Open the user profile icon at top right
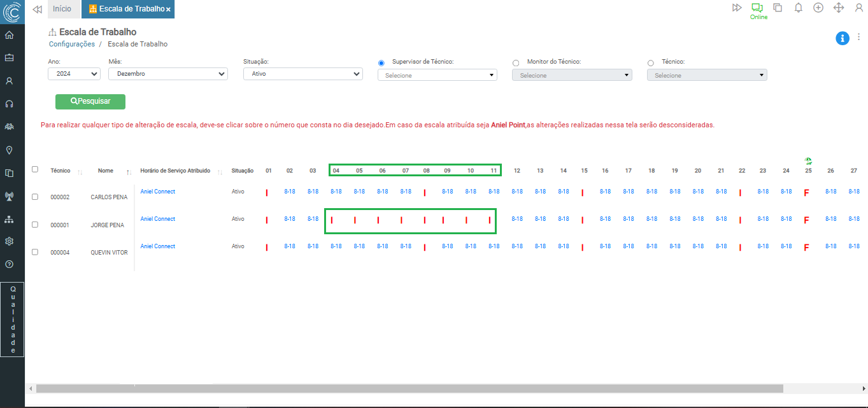 tap(858, 8)
